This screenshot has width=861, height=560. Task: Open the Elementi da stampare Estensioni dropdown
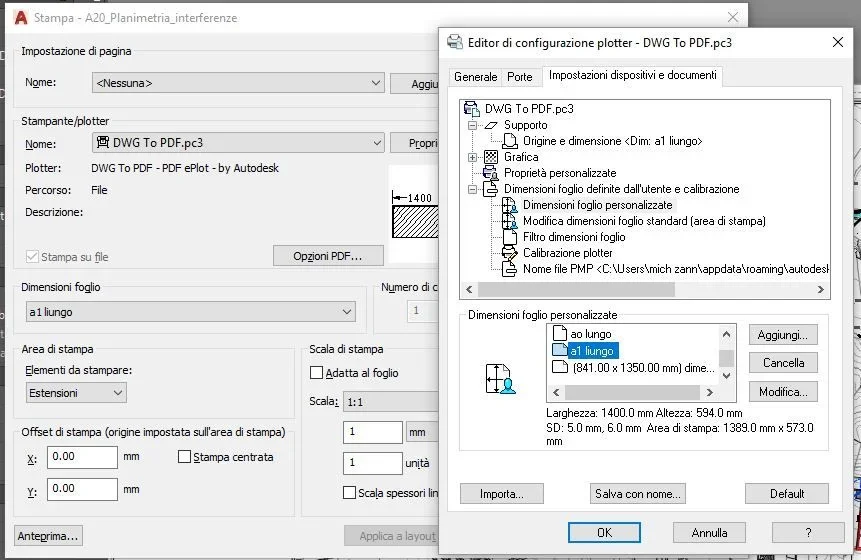point(76,393)
